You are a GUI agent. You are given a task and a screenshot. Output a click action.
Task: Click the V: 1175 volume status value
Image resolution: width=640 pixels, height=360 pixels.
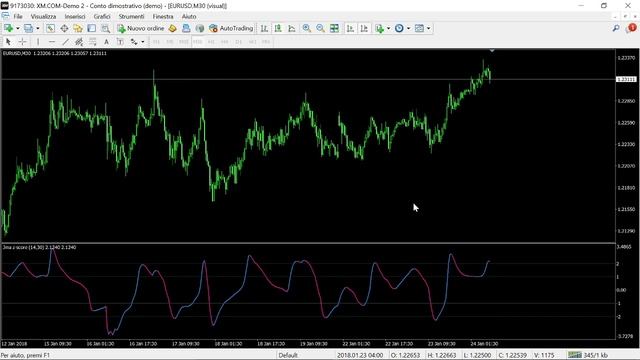[x=544, y=355]
